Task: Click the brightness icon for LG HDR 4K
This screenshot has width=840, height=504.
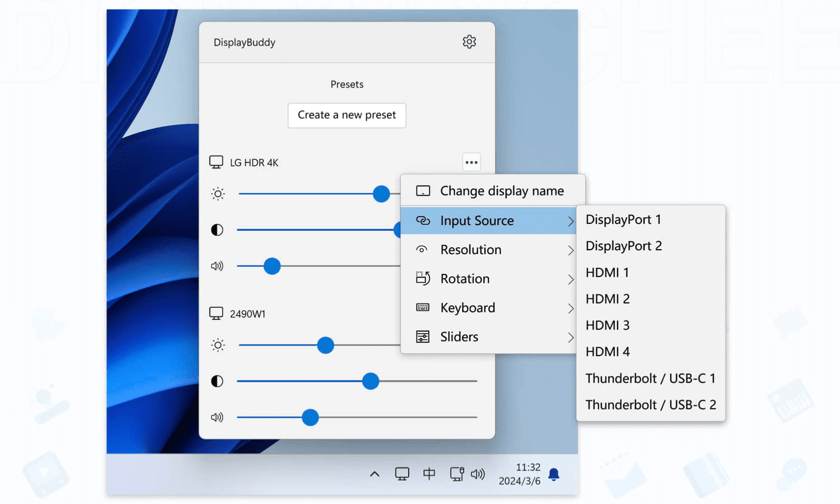Action: click(217, 194)
